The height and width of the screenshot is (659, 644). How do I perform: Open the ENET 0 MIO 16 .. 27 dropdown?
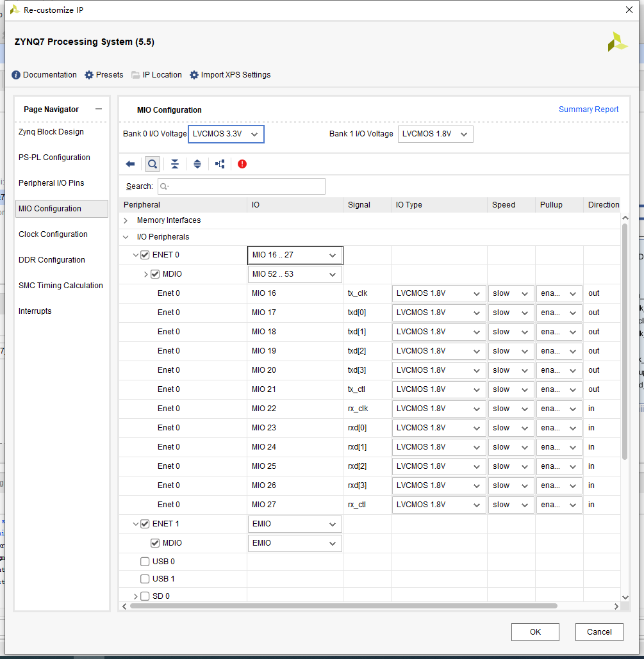pyautogui.click(x=295, y=255)
